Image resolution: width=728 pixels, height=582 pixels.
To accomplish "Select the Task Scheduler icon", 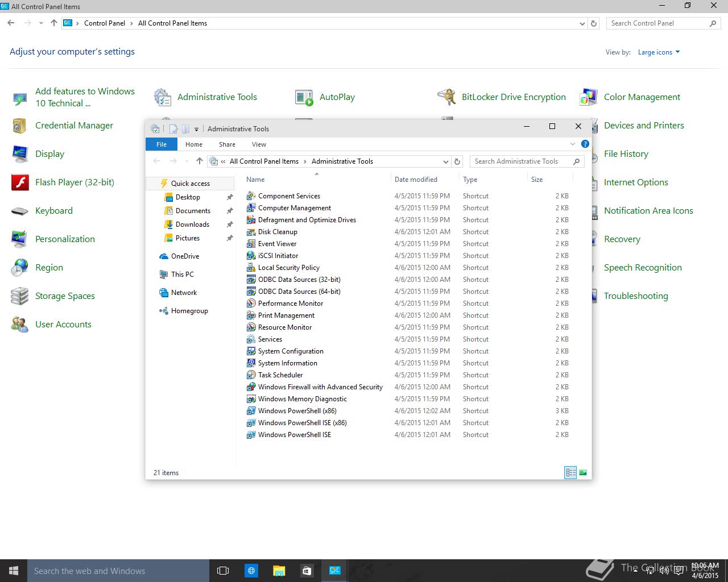I will pyautogui.click(x=251, y=375).
